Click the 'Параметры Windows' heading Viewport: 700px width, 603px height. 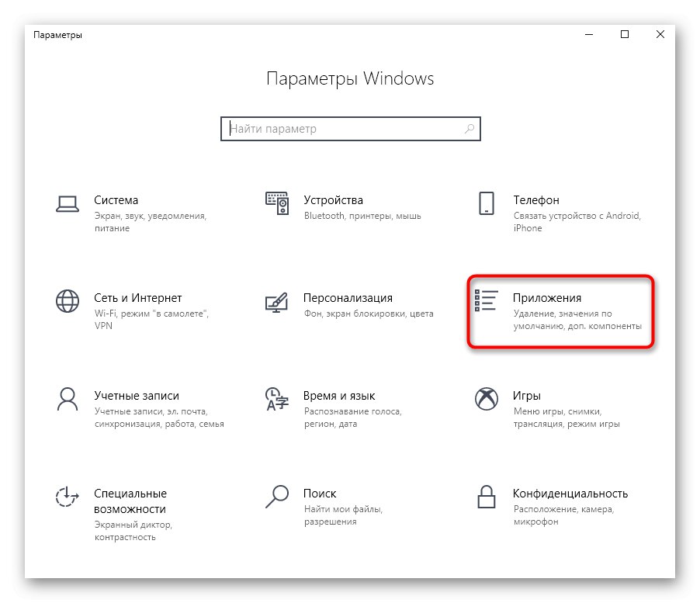pos(350,78)
